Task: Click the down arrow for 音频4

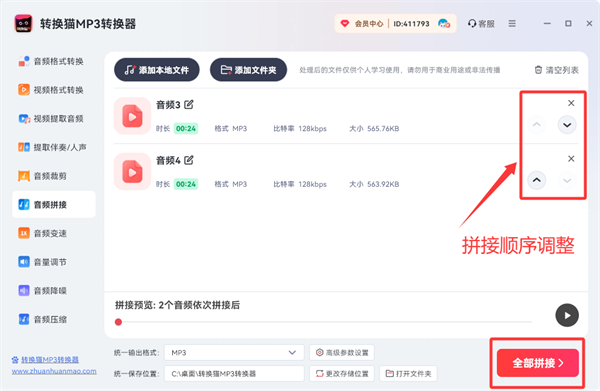Action: click(x=567, y=180)
